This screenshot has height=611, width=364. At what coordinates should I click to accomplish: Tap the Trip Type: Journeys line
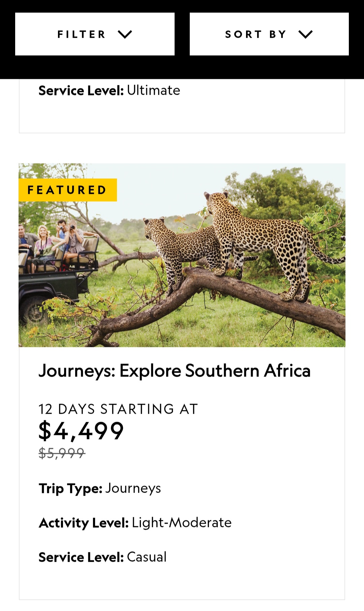100,489
